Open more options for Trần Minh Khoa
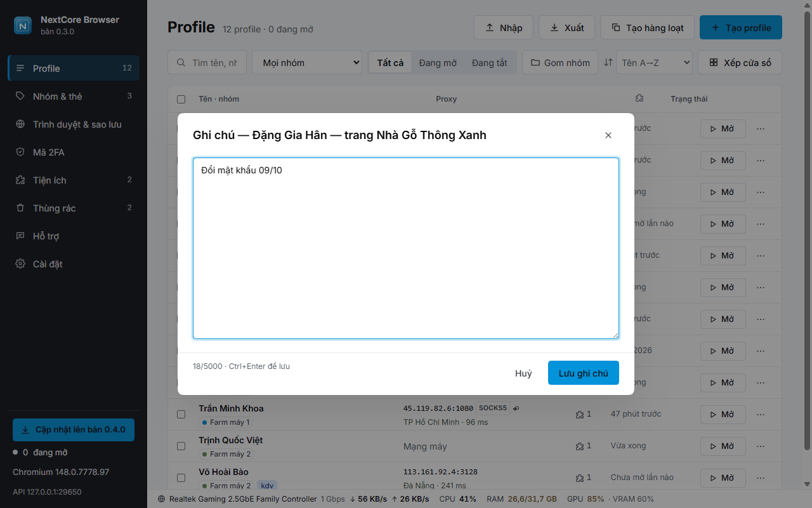The height and width of the screenshot is (508, 812). [x=761, y=414]
